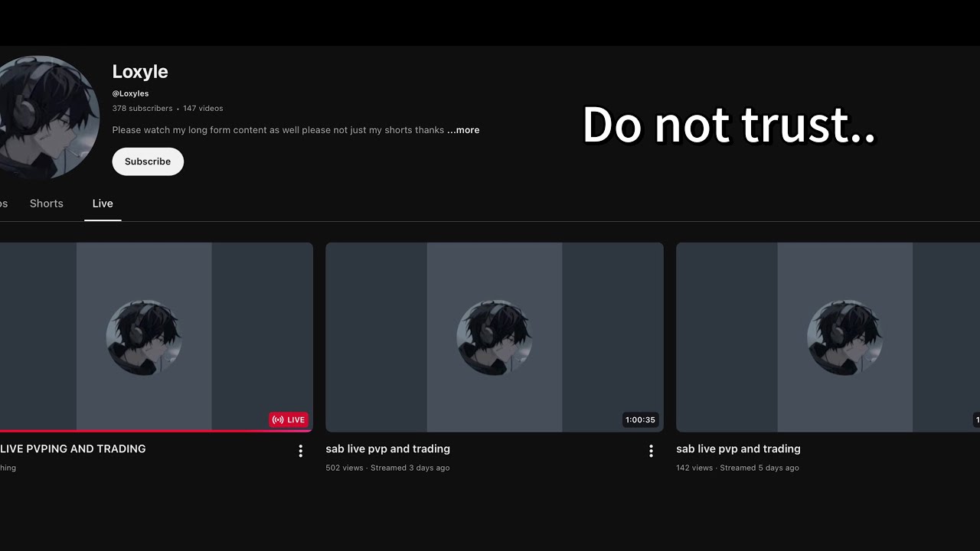The width and height of the screenshot is (980, 551).
Task: Click the red LIVE badge on the first thumbnail
Action: coord(289,419)
